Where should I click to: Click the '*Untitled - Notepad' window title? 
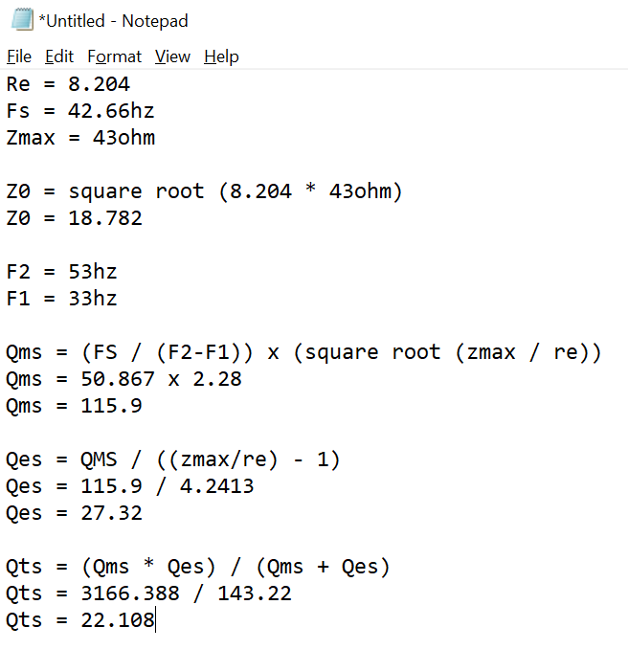[113, 20]
